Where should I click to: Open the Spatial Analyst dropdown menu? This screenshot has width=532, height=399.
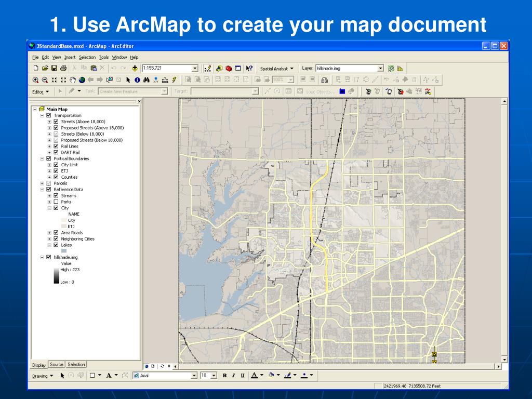(276, 69)
